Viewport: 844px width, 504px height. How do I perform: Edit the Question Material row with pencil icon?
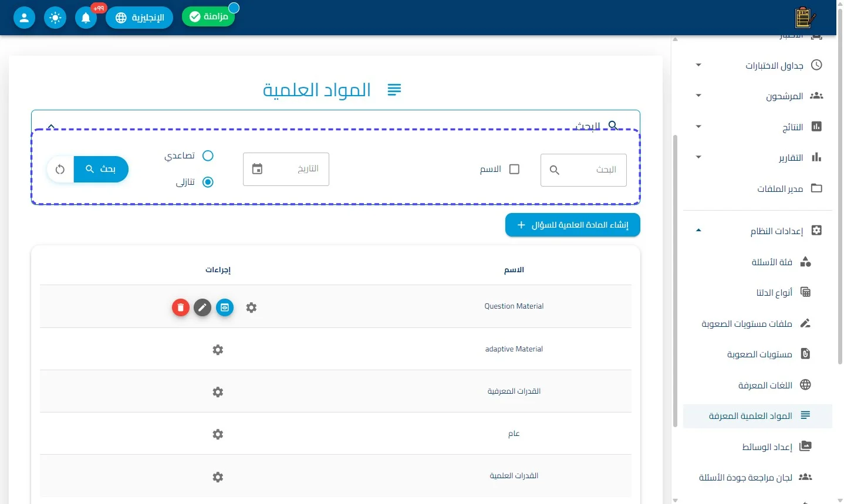[202, 307]
